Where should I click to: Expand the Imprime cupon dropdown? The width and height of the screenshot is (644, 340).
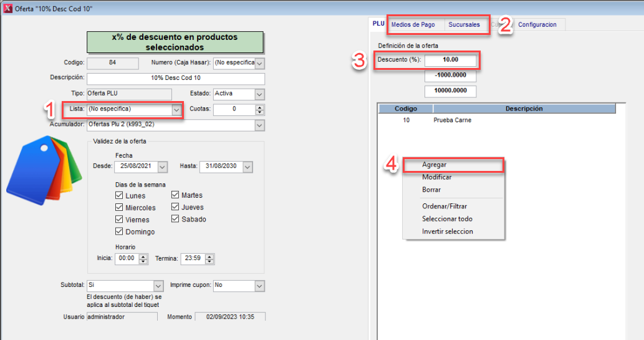[x=260, y=286]
